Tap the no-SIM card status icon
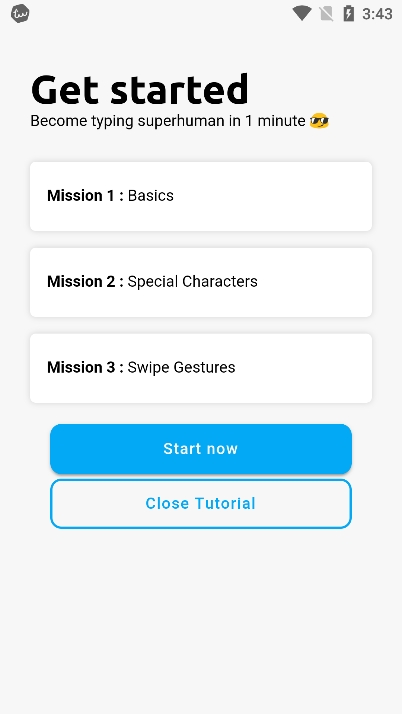 click(326, 14)
